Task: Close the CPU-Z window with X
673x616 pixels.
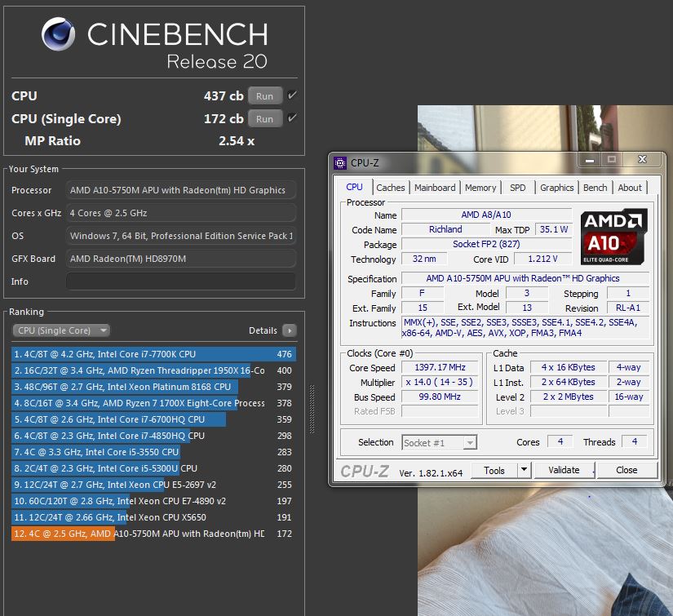Action: coord(642,160)
